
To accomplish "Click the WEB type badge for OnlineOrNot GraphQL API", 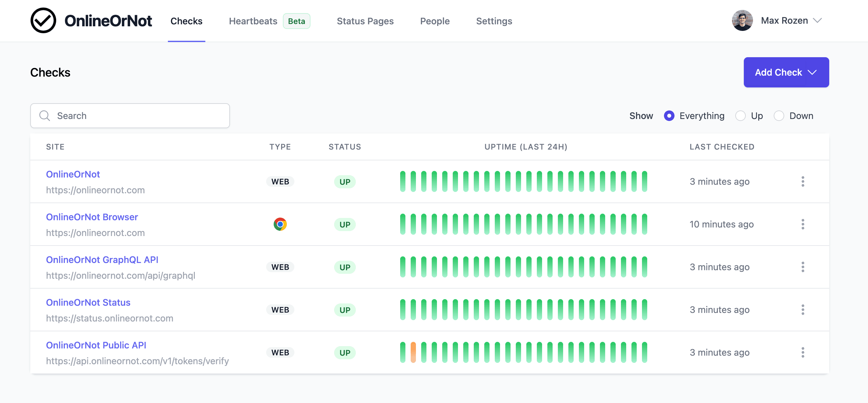I will (280, 267).
